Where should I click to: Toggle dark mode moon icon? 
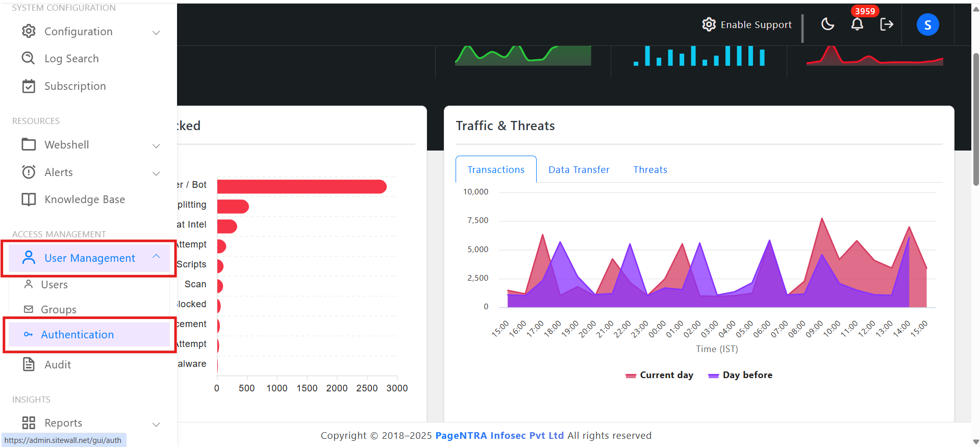[827, 24]
